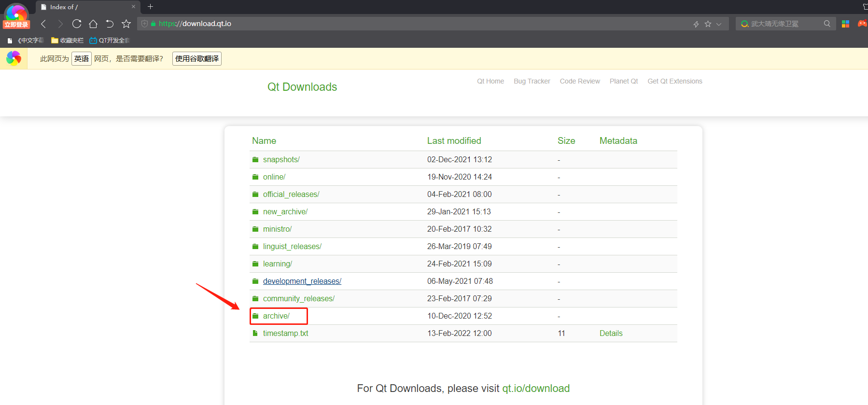868x405 pixels.
Task: Click folder icon beside online/
Action: click(x=255, y=177)
